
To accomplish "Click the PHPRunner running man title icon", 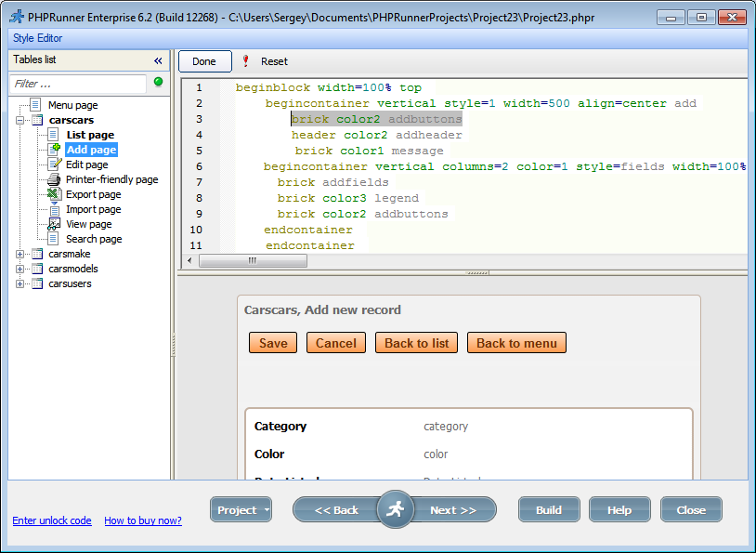I will point(17,17).
